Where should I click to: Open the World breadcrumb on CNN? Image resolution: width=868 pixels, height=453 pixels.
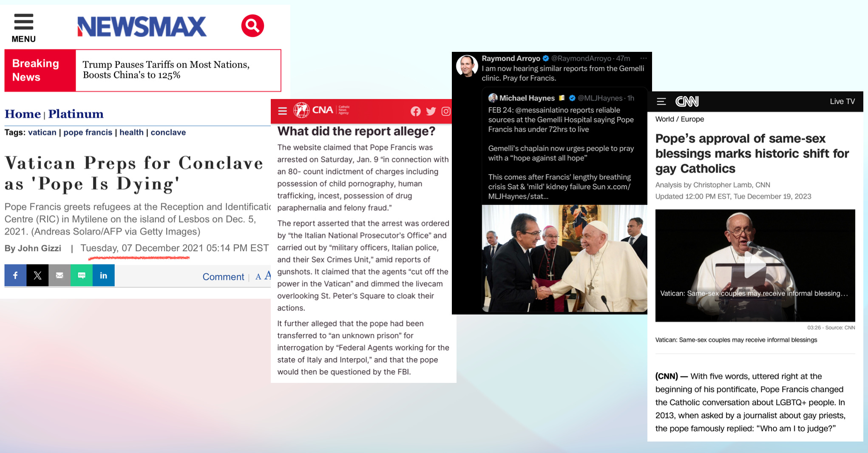[x=665, y=119]
